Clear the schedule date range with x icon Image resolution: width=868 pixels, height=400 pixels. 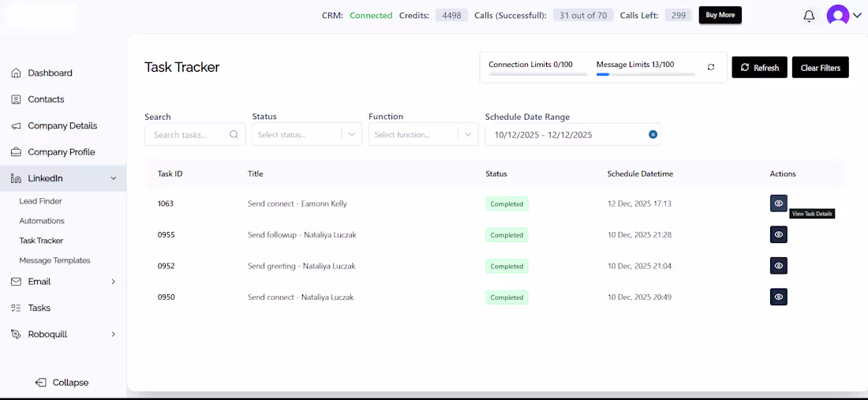pos(653,134)
